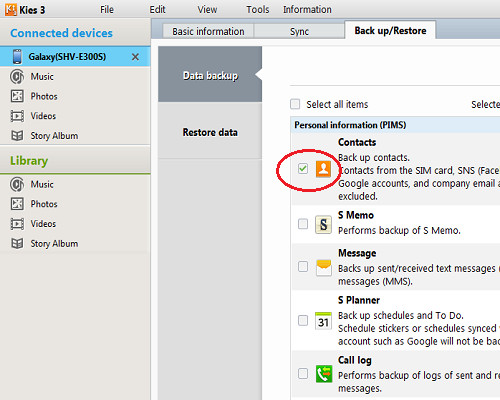This screenshot has height=400, width=500.
Task: Open Story Album under Connected devices
Action: tap(54, 136)
